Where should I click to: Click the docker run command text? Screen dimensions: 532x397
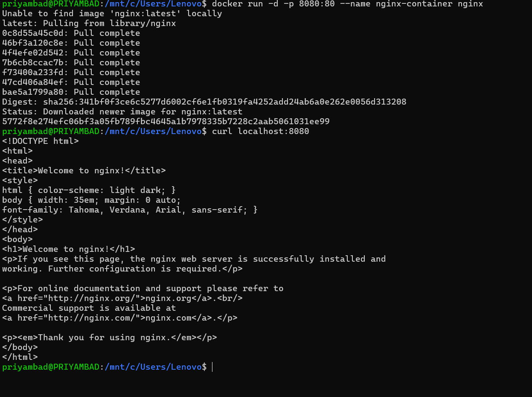tap(347, 4)
